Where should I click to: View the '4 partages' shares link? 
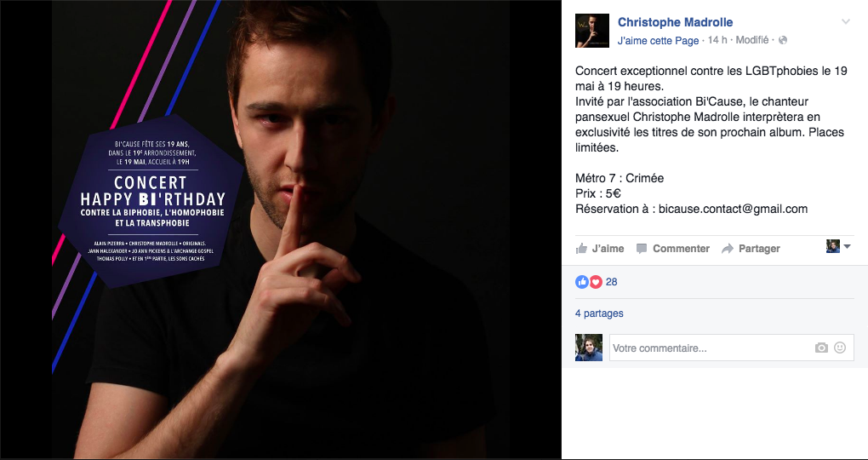click(x=599, y=313)
